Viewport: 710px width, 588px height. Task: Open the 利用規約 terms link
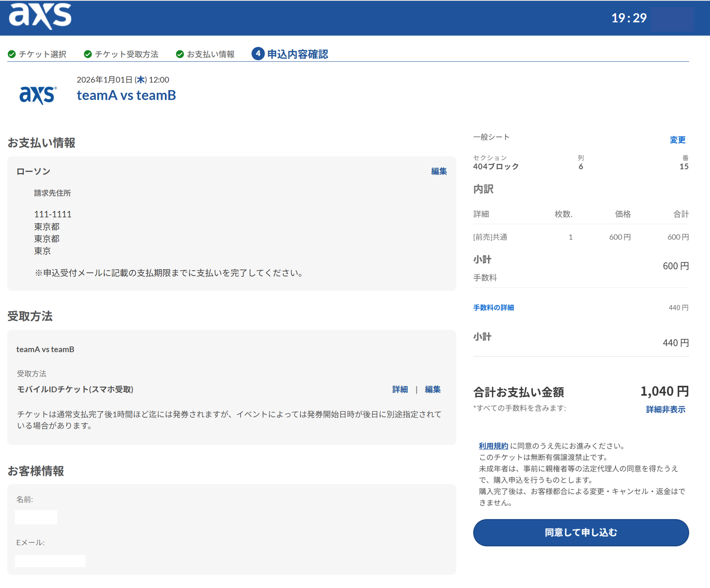pyautogui.click(x=494, y=446)
